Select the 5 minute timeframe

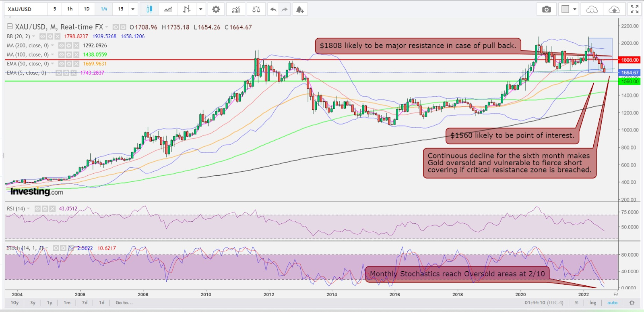55,9
